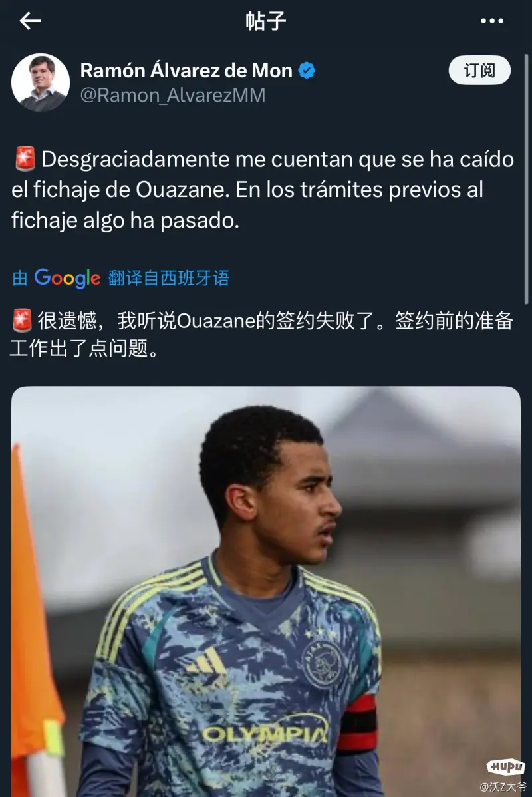Select the Chinese translated tweet text
The image size is (532, 797).
click(x=262, y=334)
